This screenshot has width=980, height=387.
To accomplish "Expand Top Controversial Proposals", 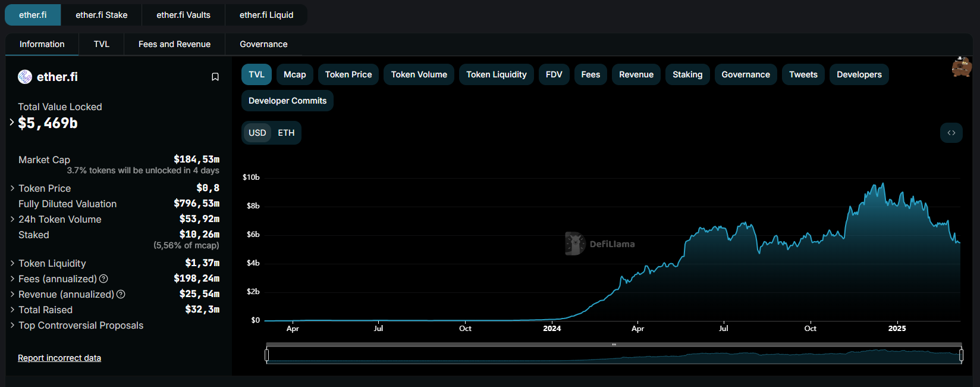I will pos(12,325).
